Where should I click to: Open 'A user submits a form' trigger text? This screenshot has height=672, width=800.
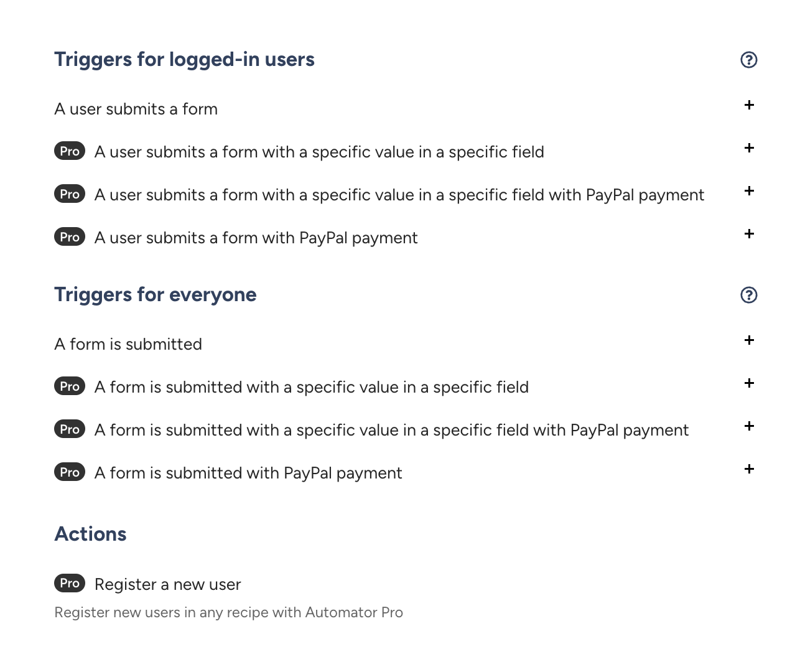[x=136, y=109]
